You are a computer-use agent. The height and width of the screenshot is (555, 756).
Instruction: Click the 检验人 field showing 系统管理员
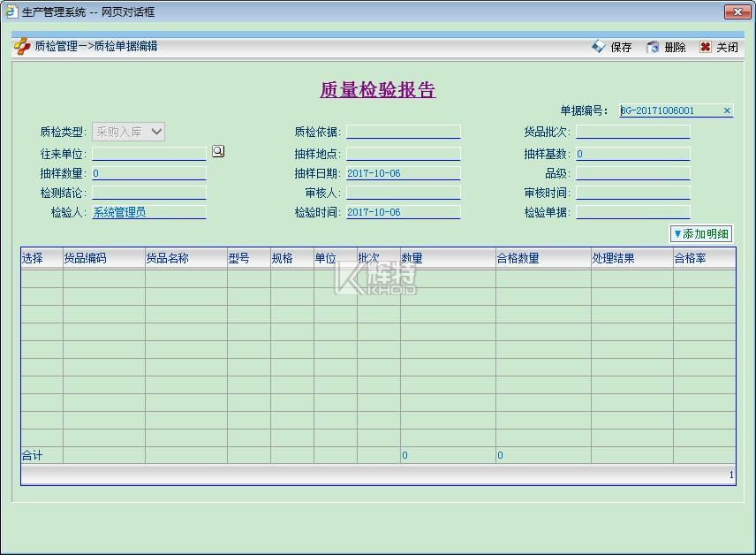click(148, 212)
